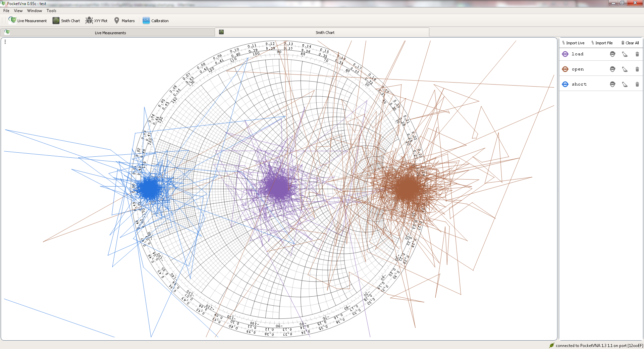Screen dimensions: 644x349
Task: Click the edit pencil icon for open
Action: tap(625, 69)
